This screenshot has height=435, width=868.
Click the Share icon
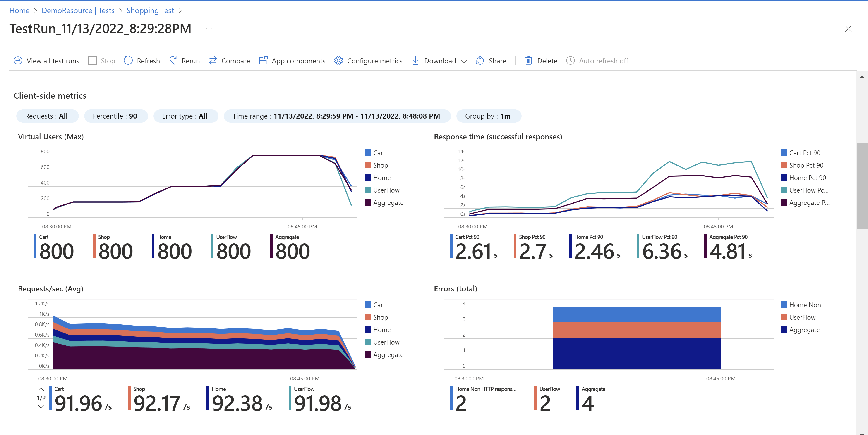(480, 61)
